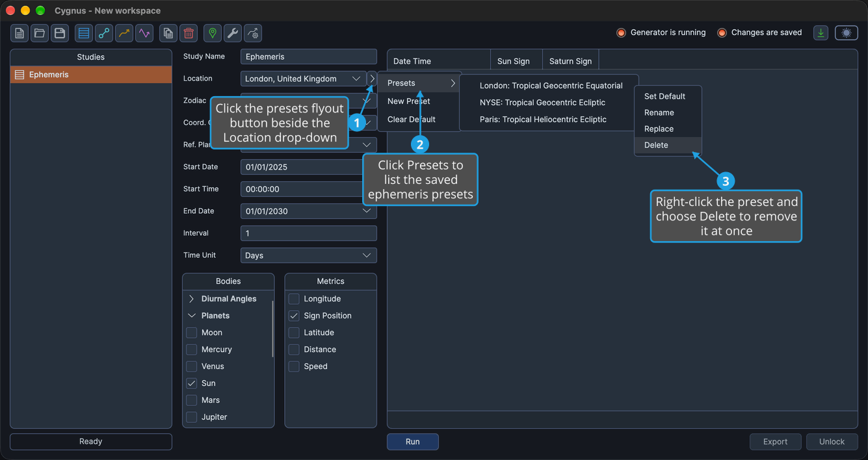The height and width of the screenshot is (460, 868).
Task: Open the Time Unit drop-down
Action: (308, 255)
